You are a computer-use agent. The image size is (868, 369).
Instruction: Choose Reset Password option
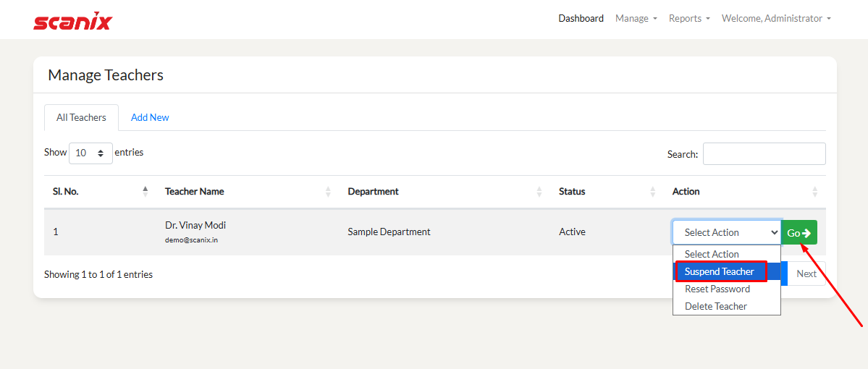(717, 289)
